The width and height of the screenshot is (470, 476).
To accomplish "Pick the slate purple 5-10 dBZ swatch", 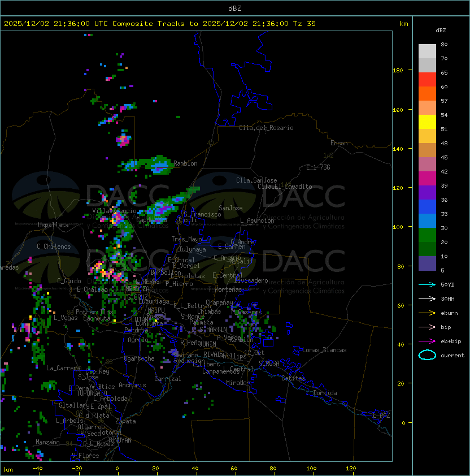I will coord(427,263).
